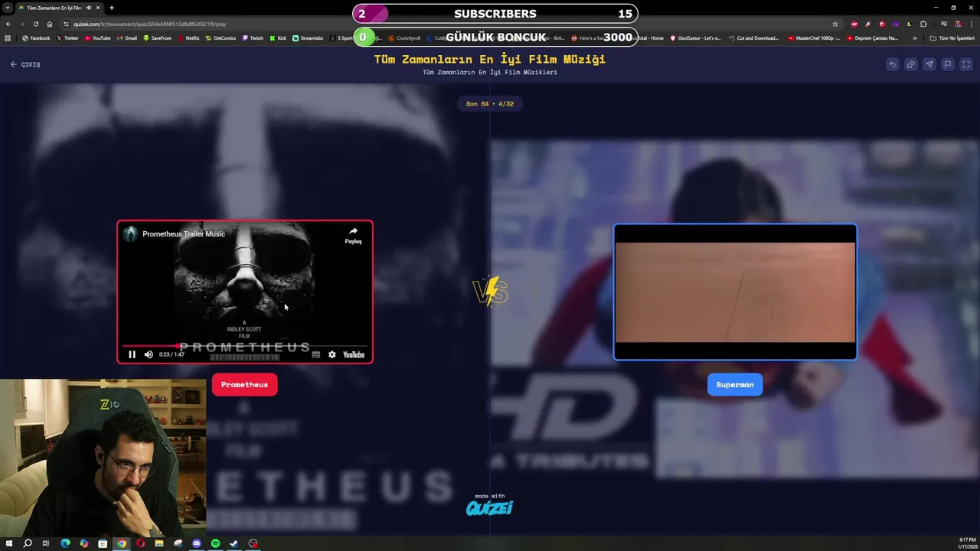Play the Superman video thumbnail

tap(735, 292)
